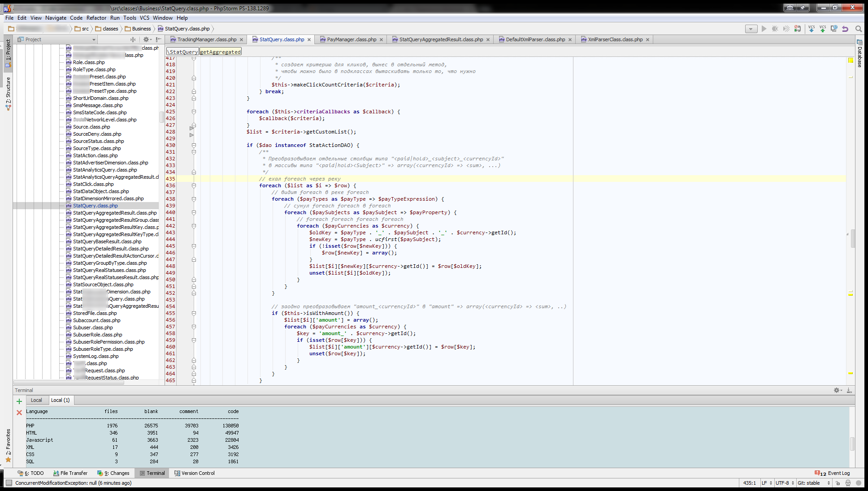Toggle tool window bar button at bottom-left corner
The image size is (868, 491).
9,483
